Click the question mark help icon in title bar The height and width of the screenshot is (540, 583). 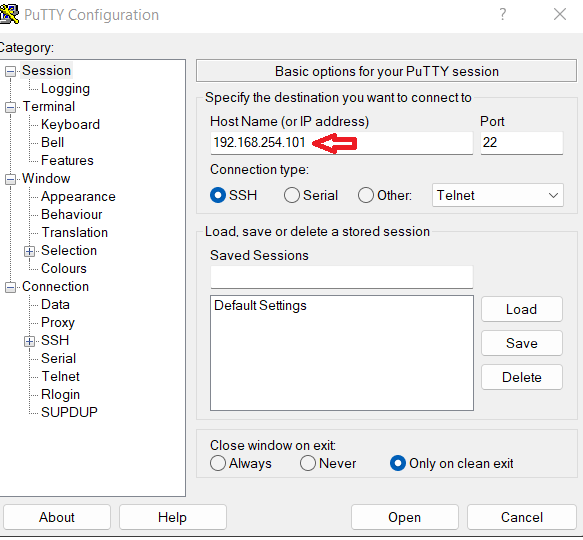pyautogui.click(x=502, y=14)
